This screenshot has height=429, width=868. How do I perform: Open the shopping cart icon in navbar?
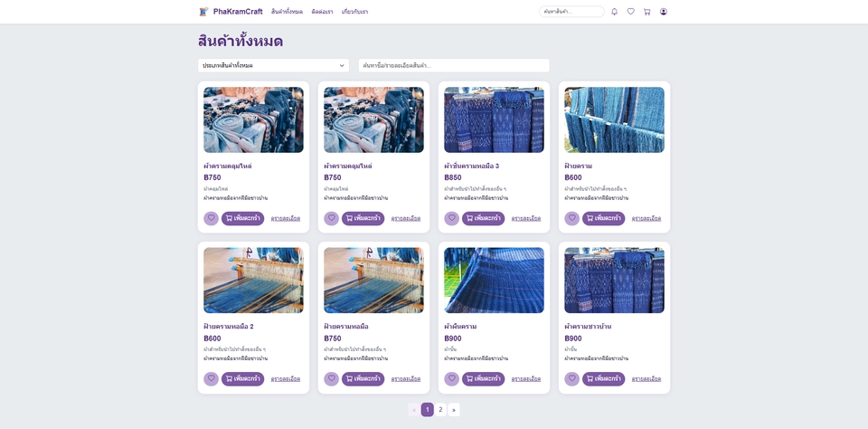[647, 12]
